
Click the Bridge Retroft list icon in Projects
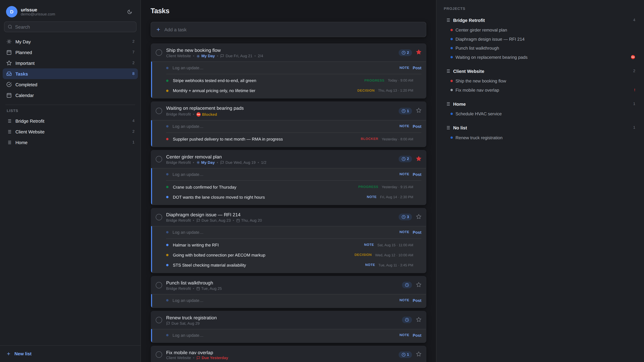coord(448,20)
